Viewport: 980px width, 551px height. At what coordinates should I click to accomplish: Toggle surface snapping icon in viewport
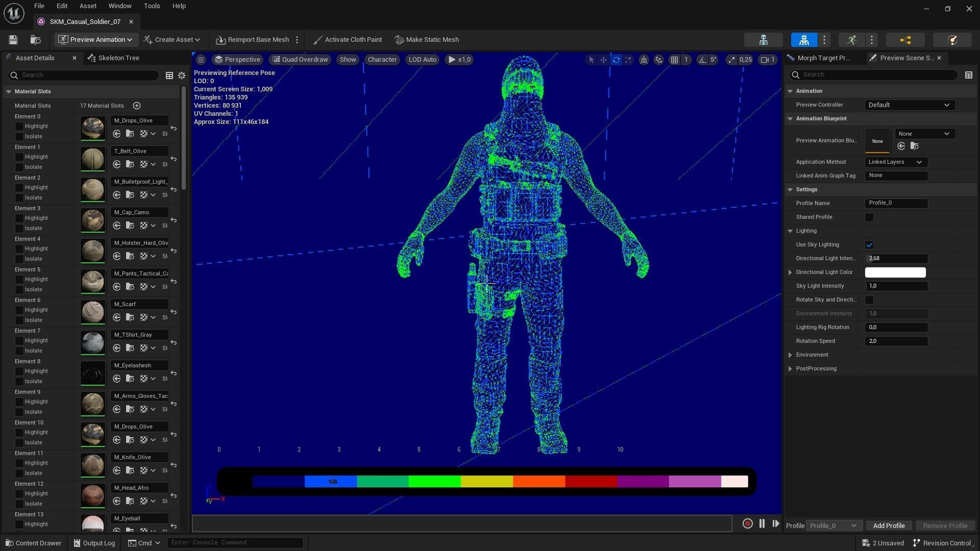[x=658, y=60]
